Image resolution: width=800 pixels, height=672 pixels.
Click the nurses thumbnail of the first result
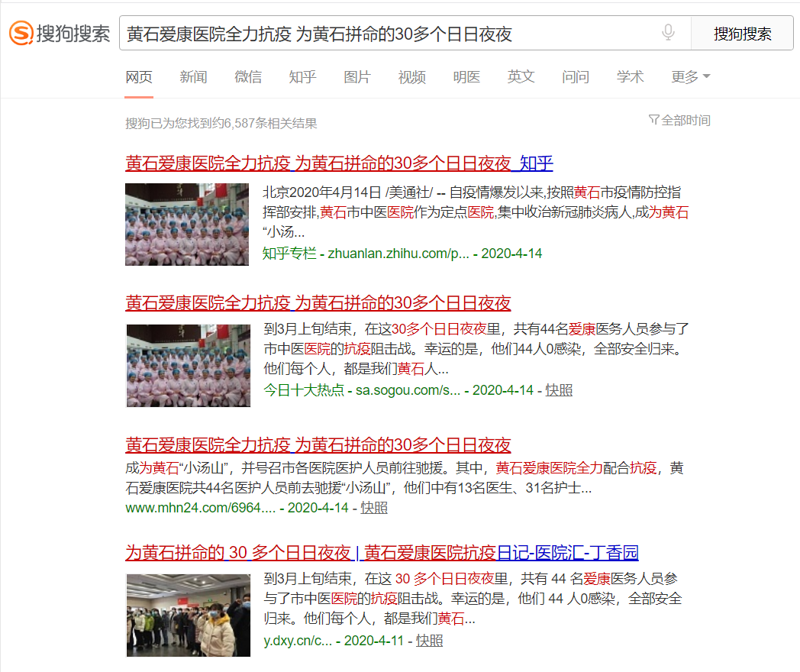click(x=187, y=224)
